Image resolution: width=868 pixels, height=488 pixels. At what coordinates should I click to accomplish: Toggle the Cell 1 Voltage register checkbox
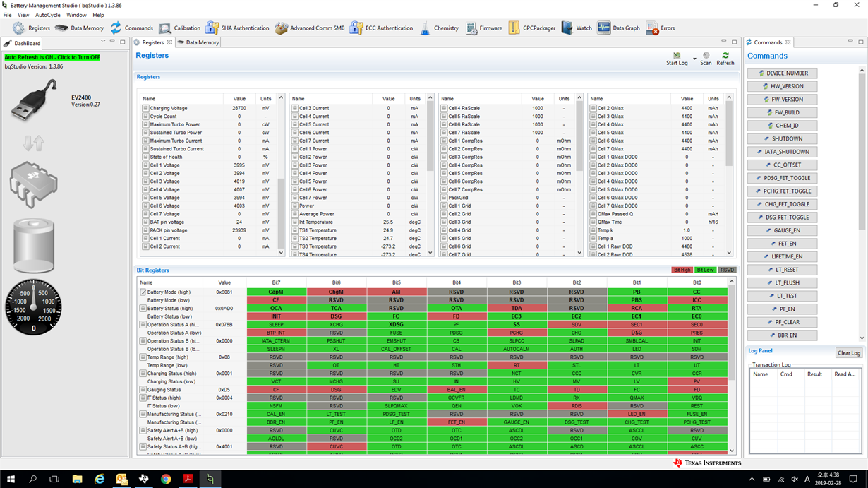[x=145, y=165]
